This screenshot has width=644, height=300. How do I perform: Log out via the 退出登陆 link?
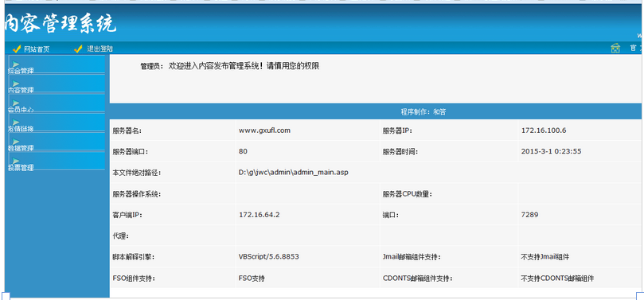tap(100, 49)
